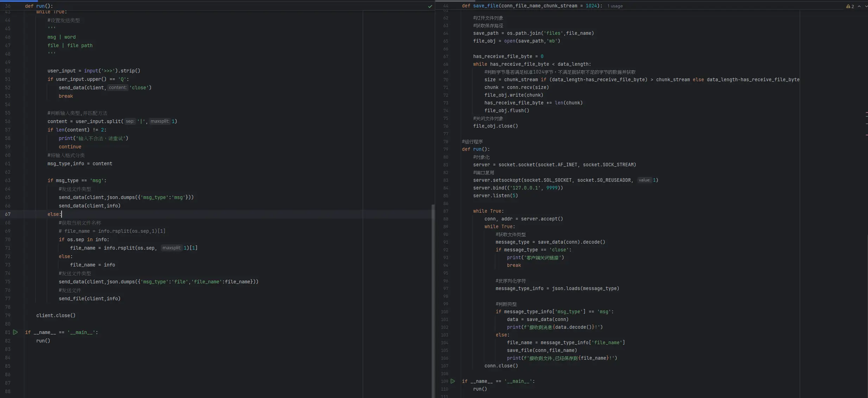
Task: Place cursor on 'client.close()' line
Action: [x=56, y=315]
